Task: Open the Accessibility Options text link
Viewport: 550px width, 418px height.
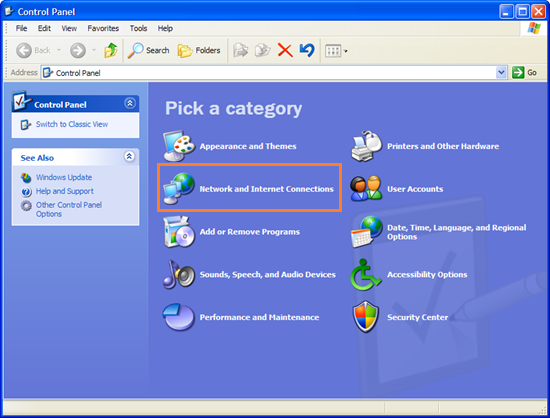Action: click(x=427, y=275)
